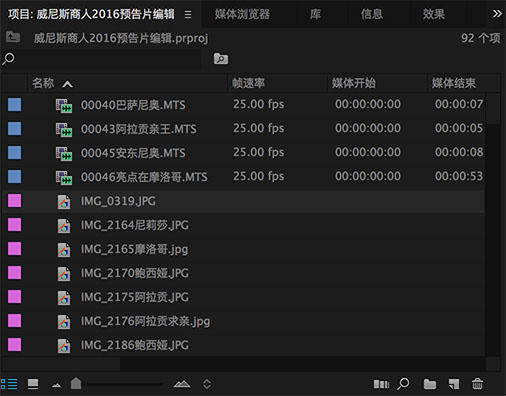Select file name IMG_2176阿拉贡求亲.jpg
The image size is (506, 396).
pyautogui.click(x=145, y=321)
